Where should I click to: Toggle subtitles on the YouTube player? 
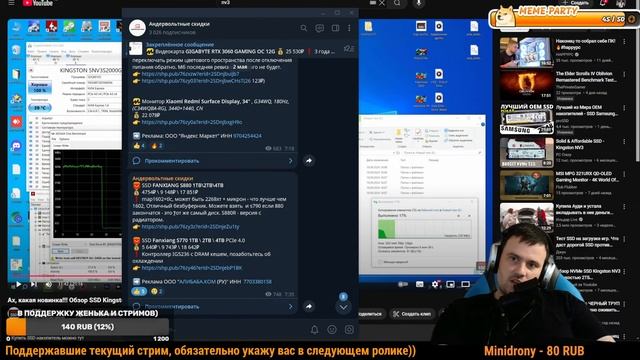(420, 284)
